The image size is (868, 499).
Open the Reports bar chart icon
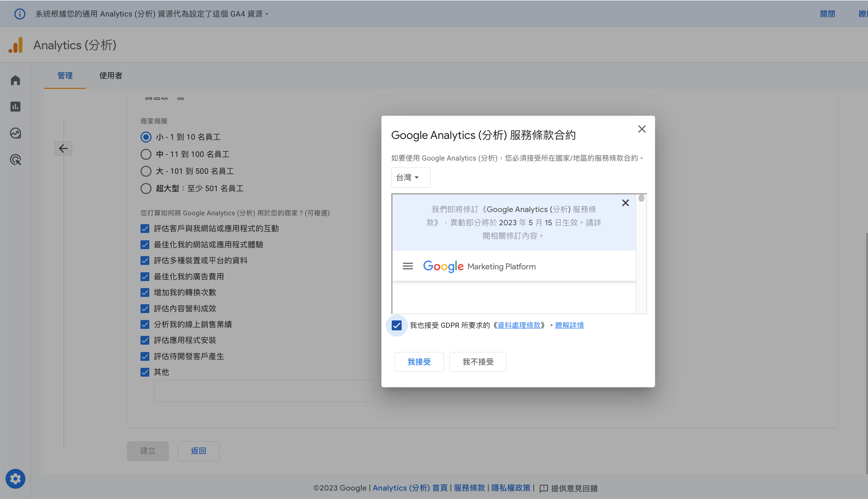15,107
